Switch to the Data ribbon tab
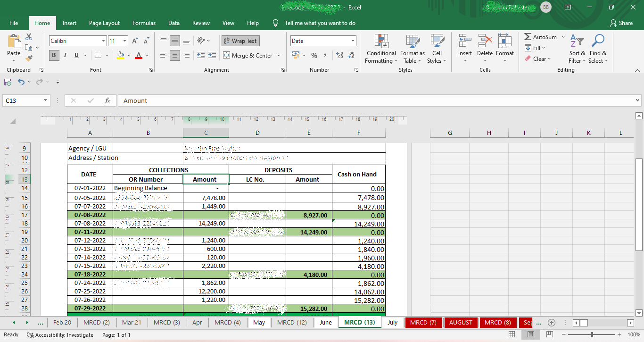644x342 pixels. pos(174,23)
